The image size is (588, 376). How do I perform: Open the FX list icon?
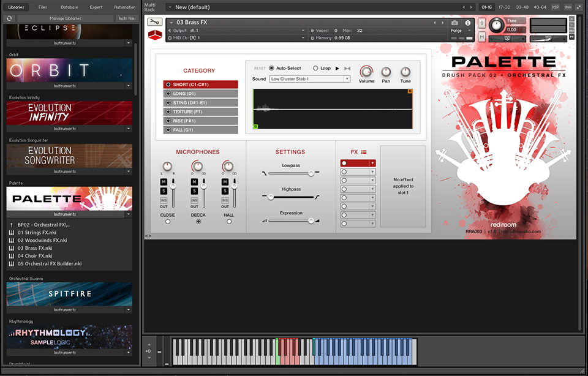click(x=364, y=152)
